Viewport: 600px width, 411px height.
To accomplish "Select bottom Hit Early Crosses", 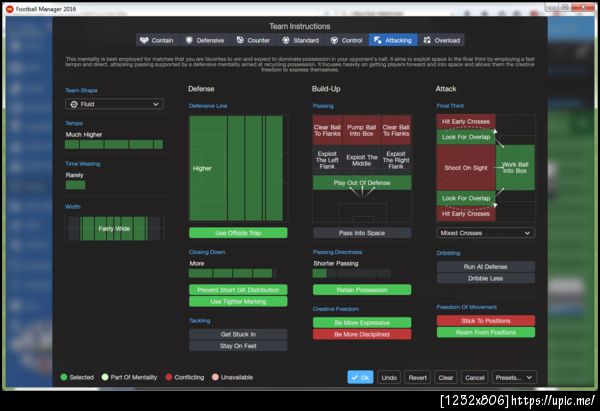I will [x=466, y=214].
